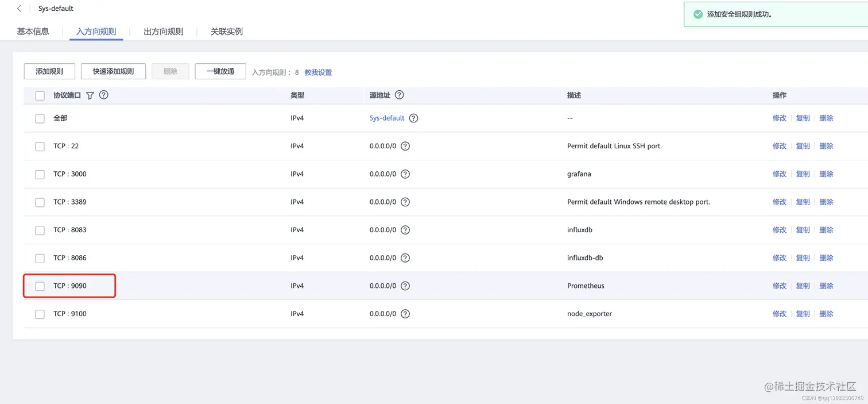The width and height of the screenshot is (868, 404).
Task: Select the TCP : 8086 rule checkbox
Action: pos(40,259)
